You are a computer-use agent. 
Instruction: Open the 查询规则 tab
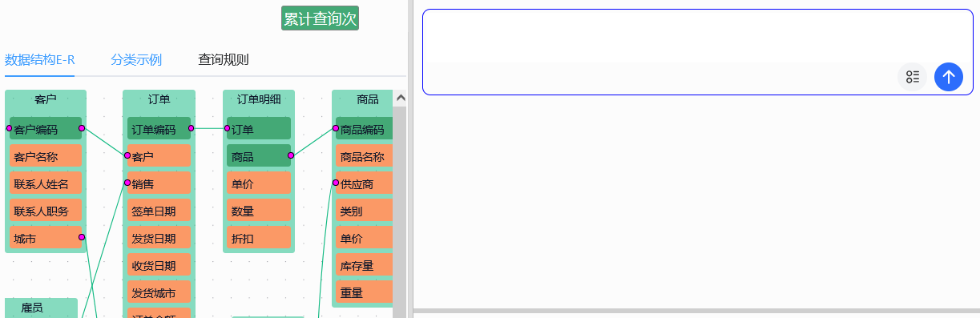224,59
